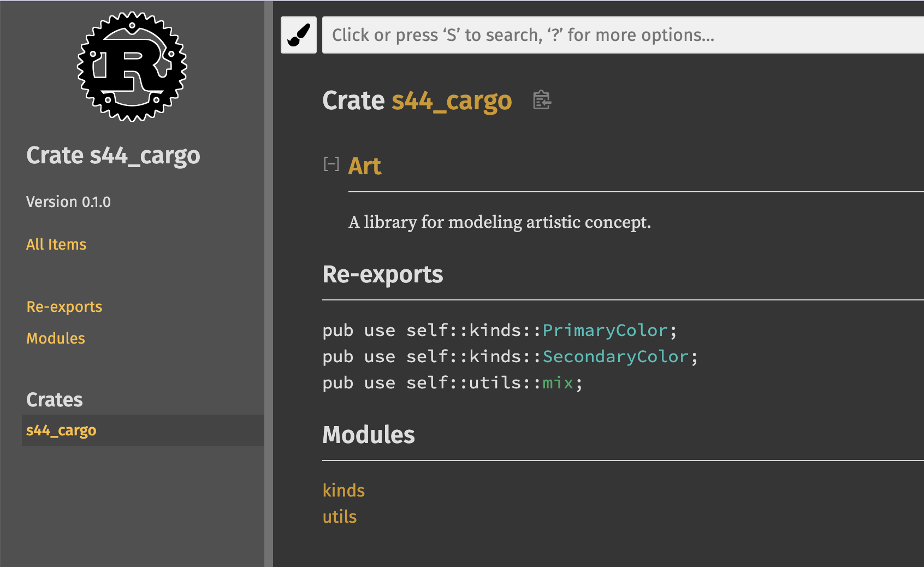Viewport: 924px width, 567px height.
Task: Jump to Modules from the sidebar
Action: pos(56,338)
